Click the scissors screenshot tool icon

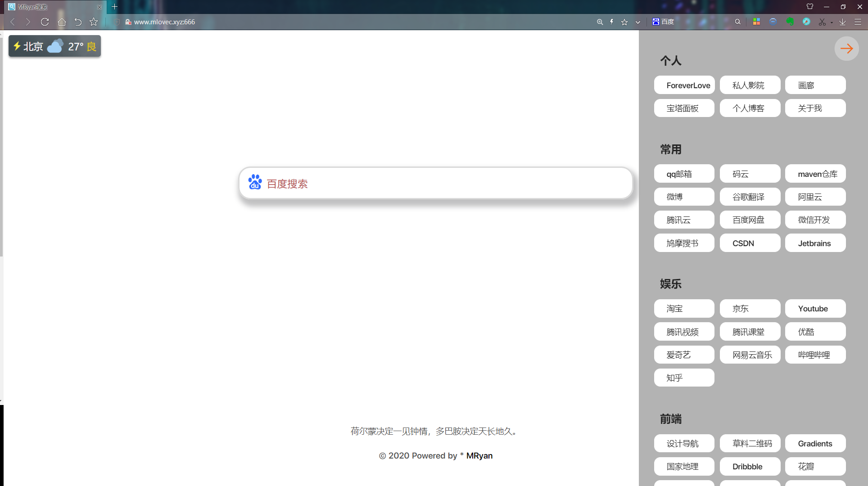822,22
